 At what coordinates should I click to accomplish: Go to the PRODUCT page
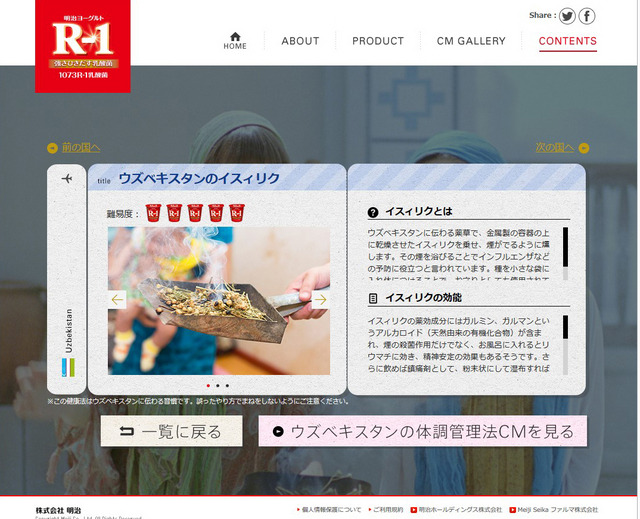pyautogui.click(x=378, y=41)
